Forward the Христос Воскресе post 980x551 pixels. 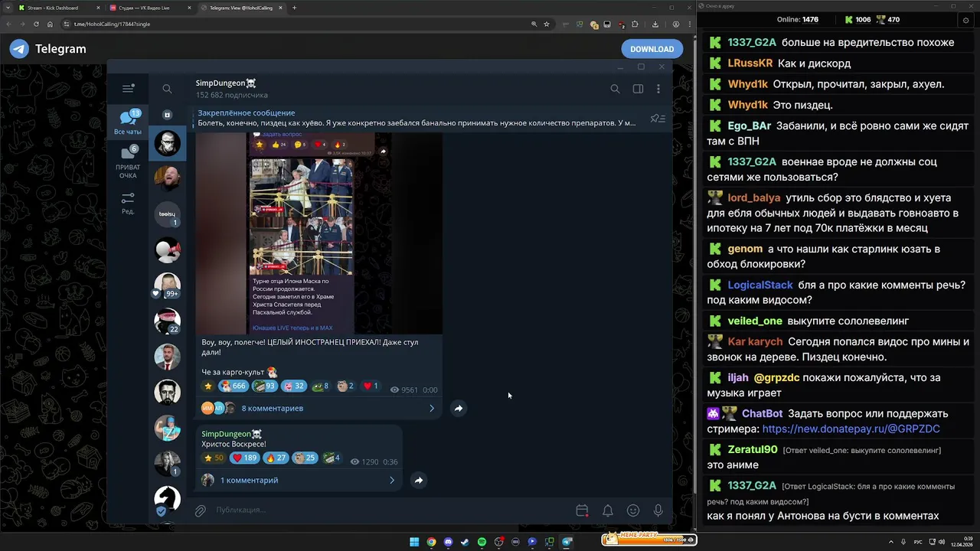(x=418, y=481)
